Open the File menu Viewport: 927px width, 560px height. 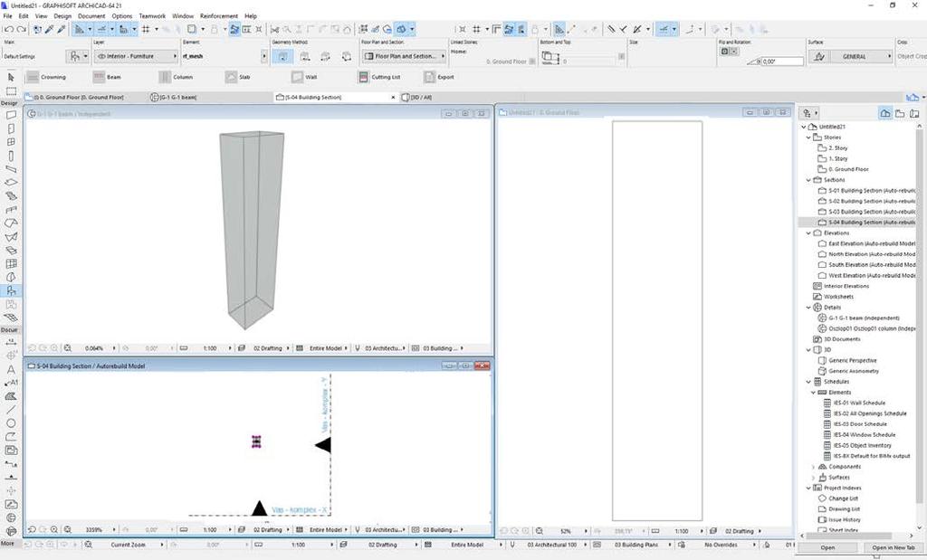point(7,16)
